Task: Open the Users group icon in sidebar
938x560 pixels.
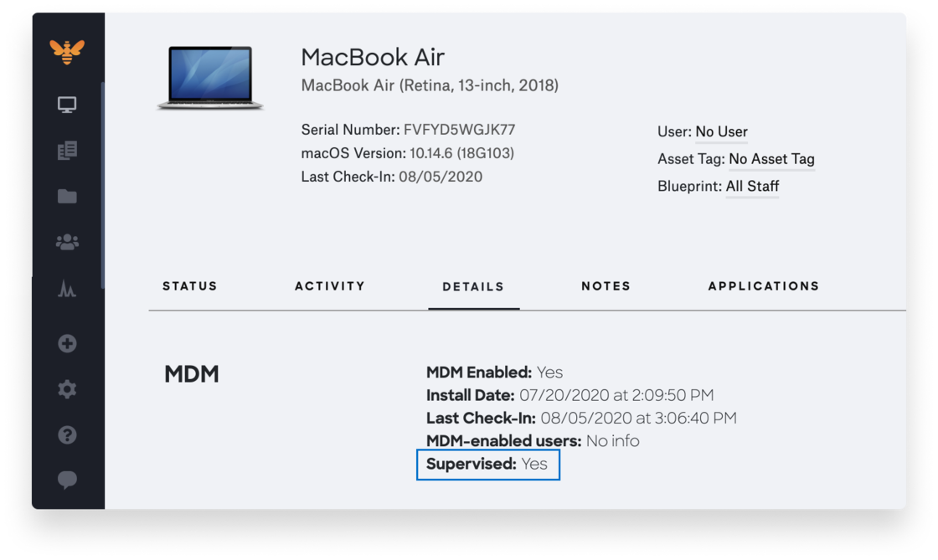Action: (67, 242)
